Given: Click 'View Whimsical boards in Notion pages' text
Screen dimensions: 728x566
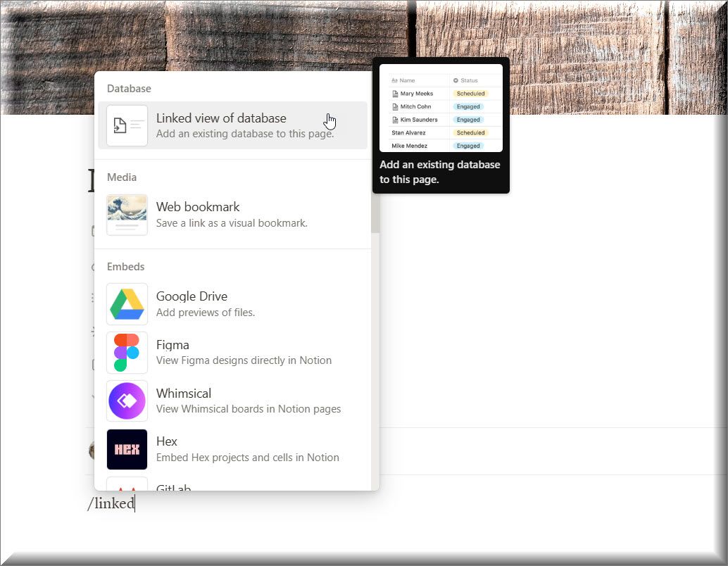Looking at the screenshot, I should pos(249,409).
